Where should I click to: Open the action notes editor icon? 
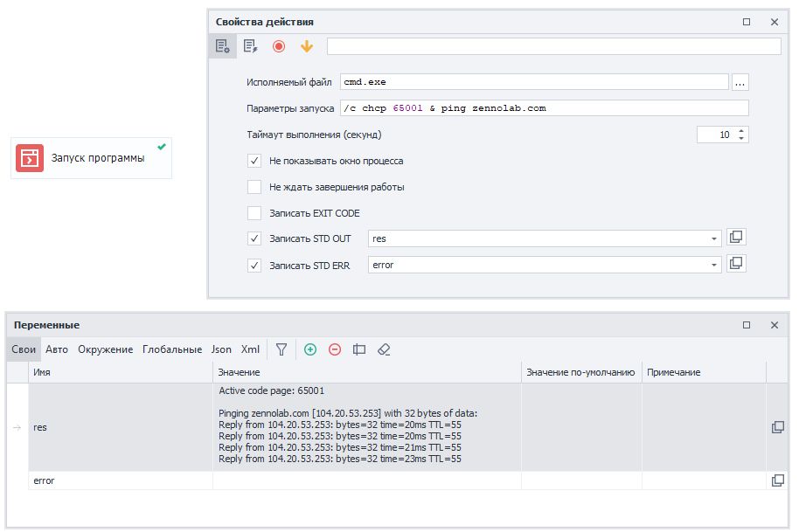coord(250,46)
